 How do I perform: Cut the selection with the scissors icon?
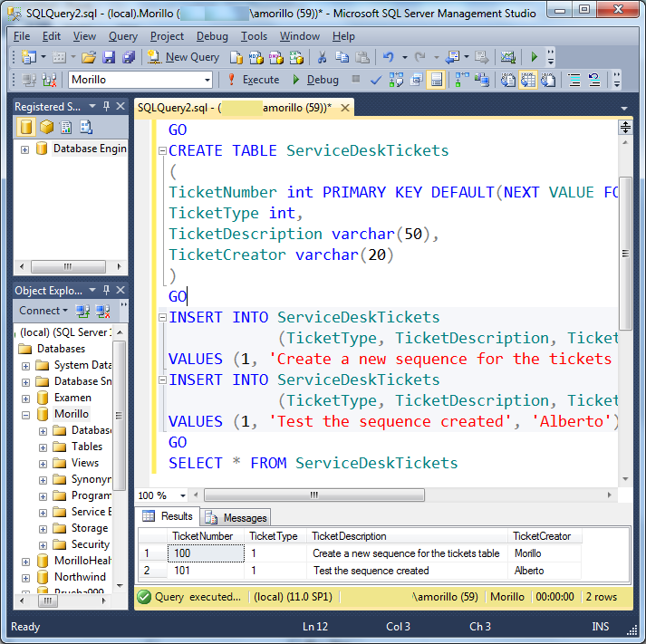point(322,57)
